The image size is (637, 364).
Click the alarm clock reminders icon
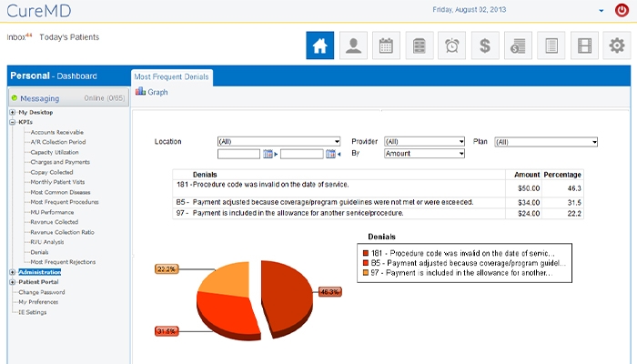(x=452, y=45)
